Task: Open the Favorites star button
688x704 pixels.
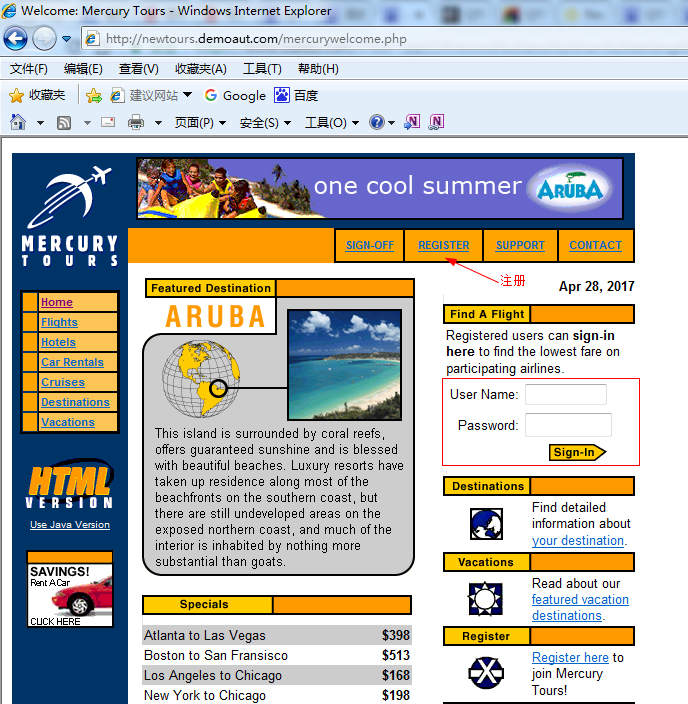Action: 37,95
